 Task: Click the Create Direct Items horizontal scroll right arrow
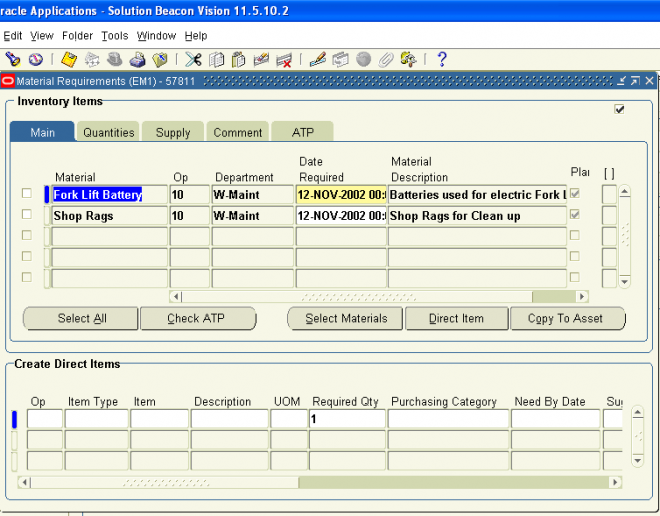click(x=615, y=482)
